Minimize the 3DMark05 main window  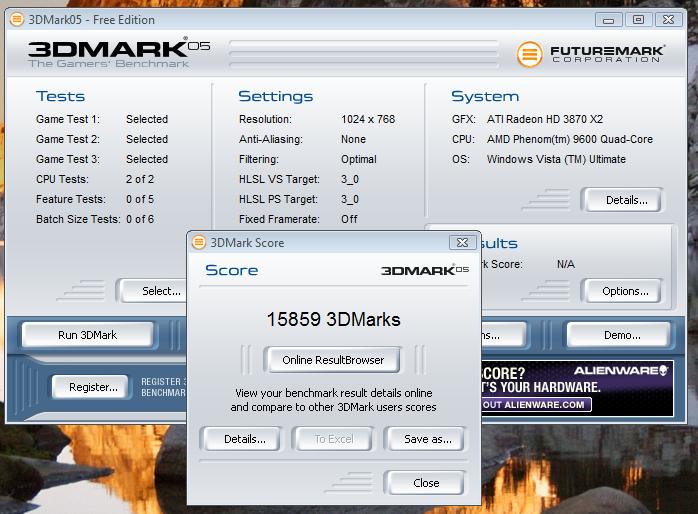click(608, 20)
